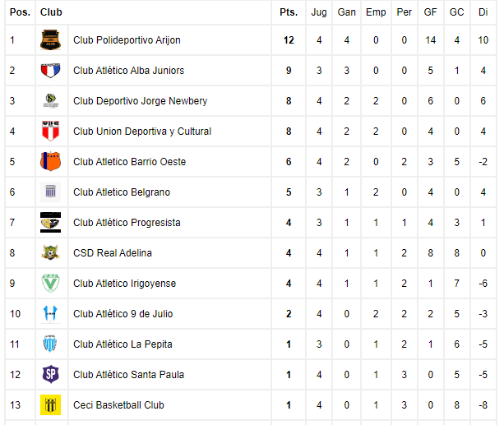Sort by the Pts. column header
Image resolution: width=504 pixels, height=425 pixels.
click(x=289, y=12)
